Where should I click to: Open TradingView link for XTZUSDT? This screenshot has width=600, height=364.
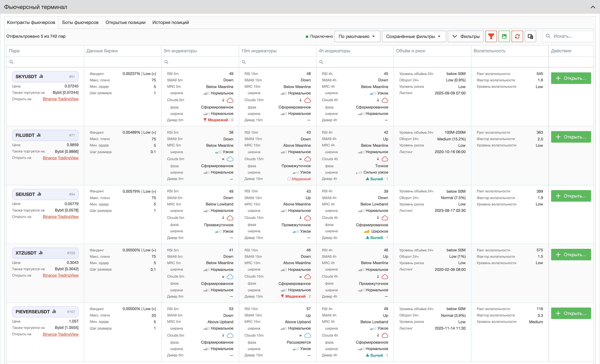(x=68, y=275)
